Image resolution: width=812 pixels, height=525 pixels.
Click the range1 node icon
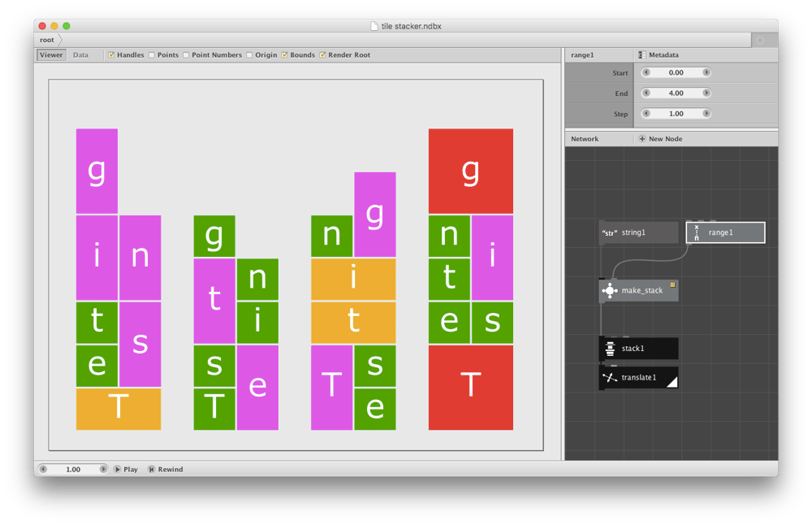pyautogui.click(x=697, y=232)
